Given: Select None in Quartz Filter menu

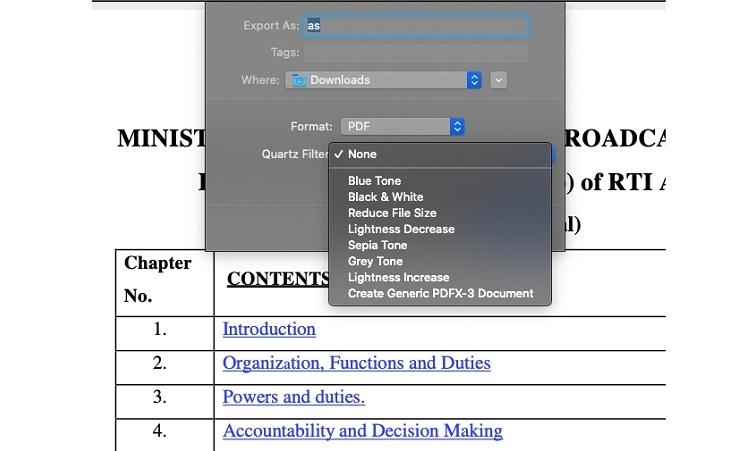Looking at the screenshot, I should point(440,154).
